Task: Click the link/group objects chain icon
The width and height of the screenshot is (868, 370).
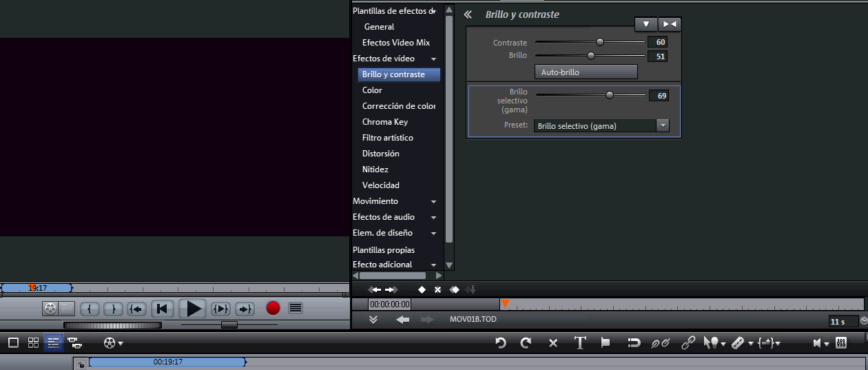Action: 688,342
